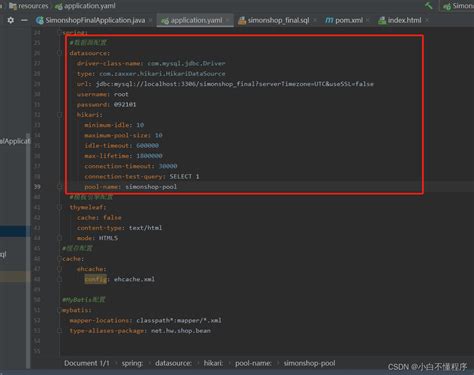Select datasource: in bottom breadcrumb
The height and width of the screenshot is (375, 474).
(173, 363)
